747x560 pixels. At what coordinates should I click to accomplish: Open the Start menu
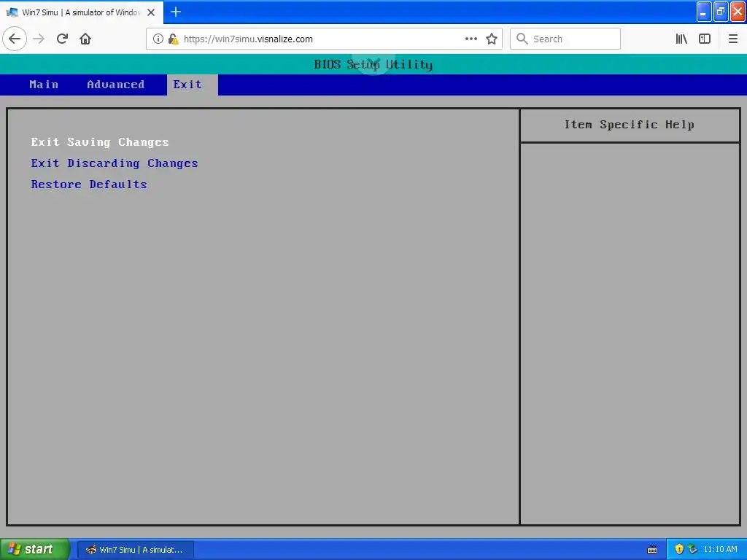(x=35, y=549)
